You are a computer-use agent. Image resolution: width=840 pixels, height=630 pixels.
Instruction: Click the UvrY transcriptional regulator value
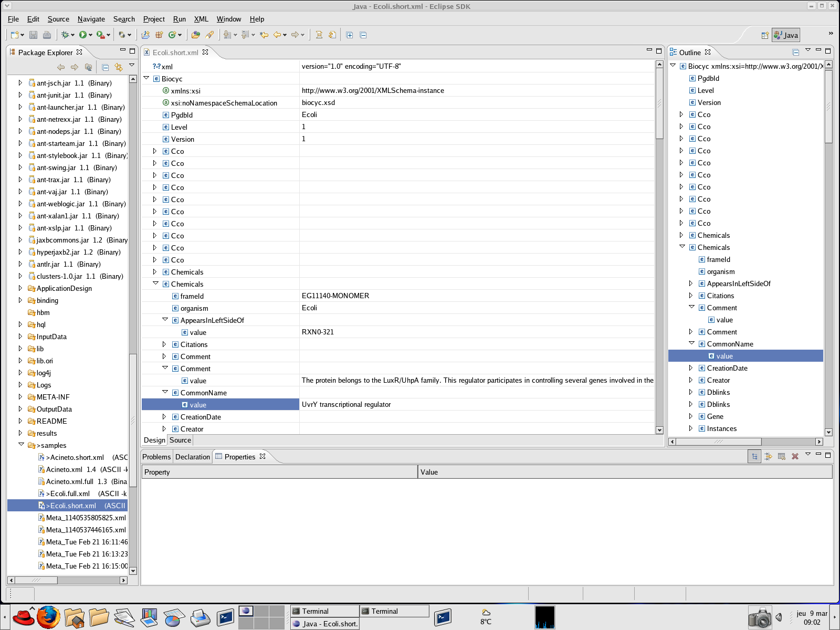[x=346, y=404]
